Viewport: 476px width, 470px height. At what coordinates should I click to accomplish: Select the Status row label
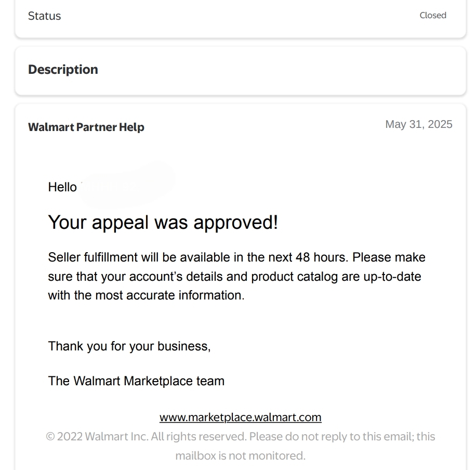44,16
